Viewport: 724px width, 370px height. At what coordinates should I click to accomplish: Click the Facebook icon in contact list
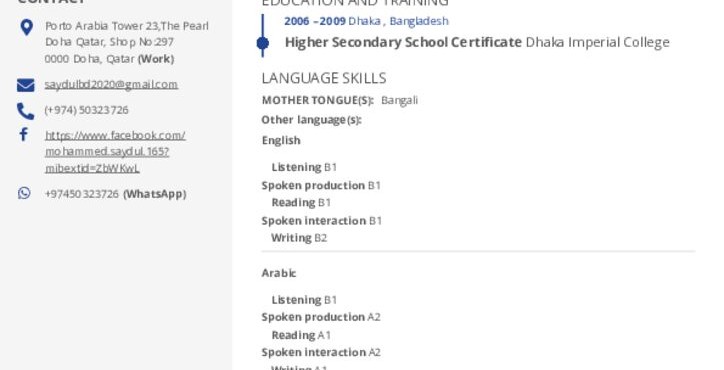[x=24, y=134]
